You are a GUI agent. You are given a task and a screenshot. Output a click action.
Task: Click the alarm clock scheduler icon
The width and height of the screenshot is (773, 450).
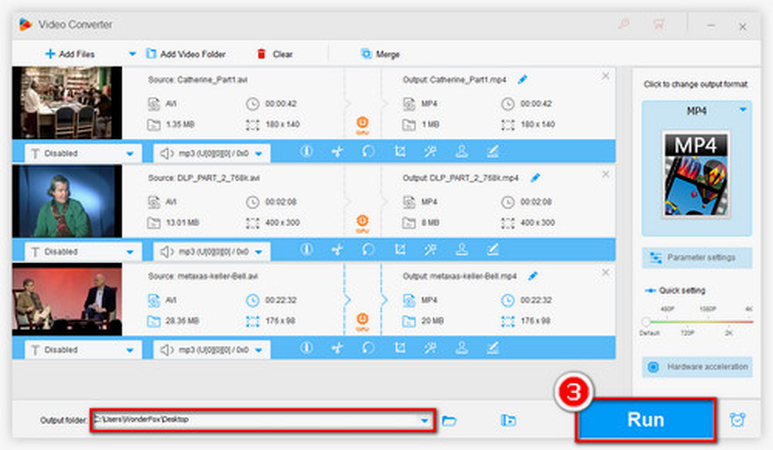(x=738, y=419)
